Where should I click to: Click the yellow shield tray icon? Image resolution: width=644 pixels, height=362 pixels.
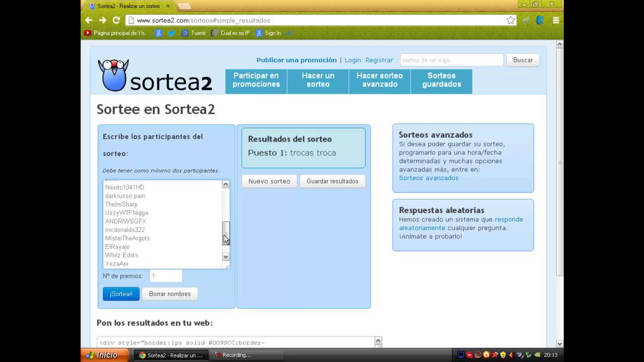503,355
